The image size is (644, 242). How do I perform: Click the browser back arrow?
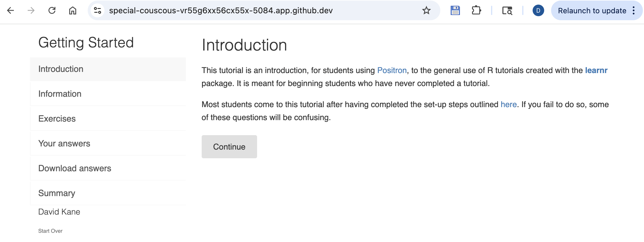tap(10, 11)
